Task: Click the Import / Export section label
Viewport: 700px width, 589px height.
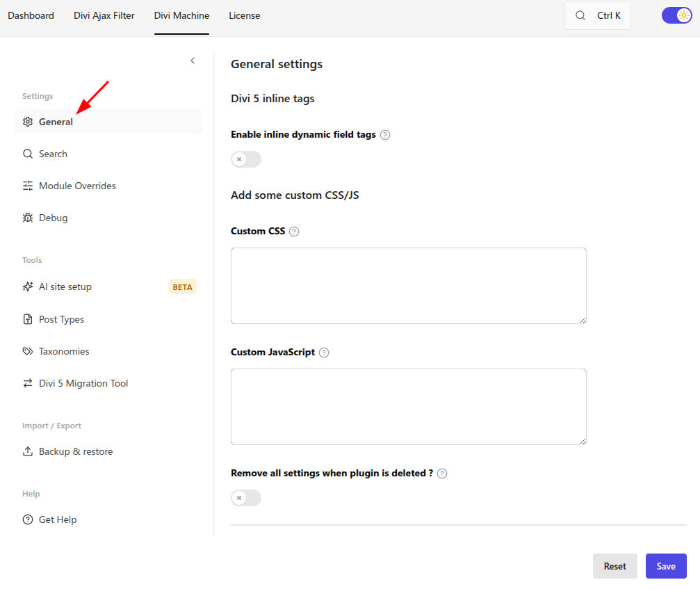Action: [x=51, y=426]
